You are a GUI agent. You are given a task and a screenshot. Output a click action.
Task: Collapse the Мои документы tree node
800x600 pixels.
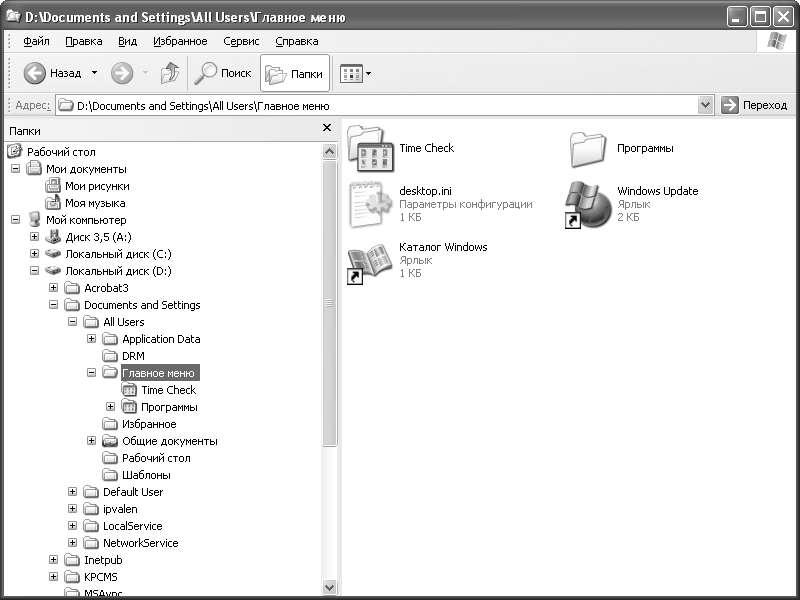[15, 168]
